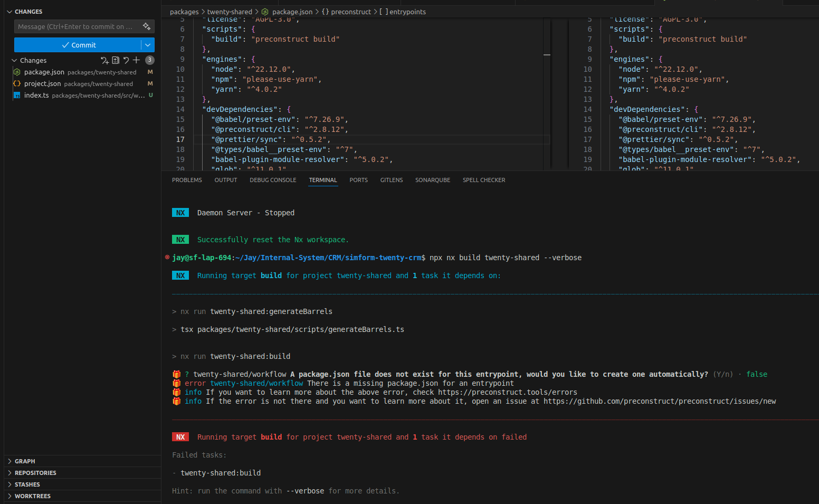Click line number 14 in left editor
The width and height of the screenshot is (819, 504).
click(180, 109)
